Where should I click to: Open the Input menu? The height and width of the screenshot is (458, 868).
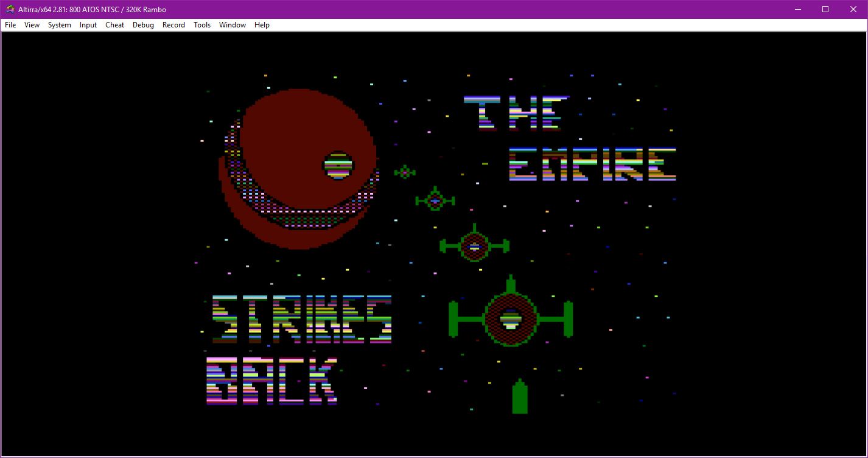88,25
